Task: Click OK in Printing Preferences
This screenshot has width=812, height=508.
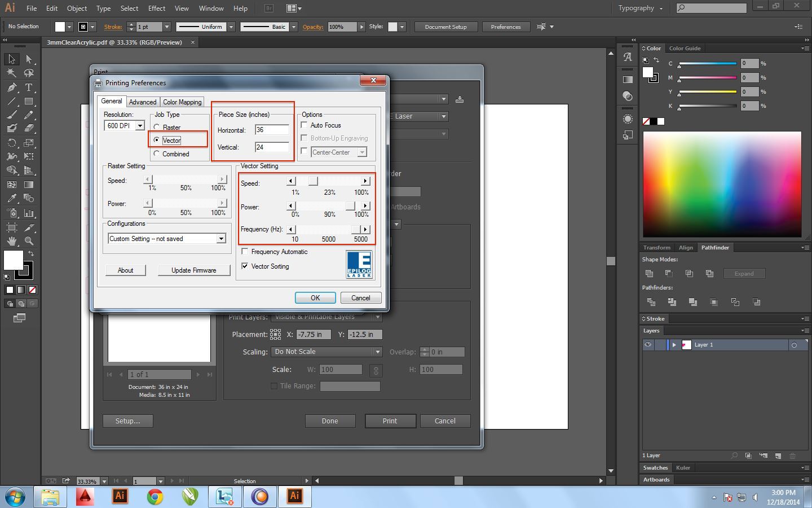Action: click(x=315, y=298)
